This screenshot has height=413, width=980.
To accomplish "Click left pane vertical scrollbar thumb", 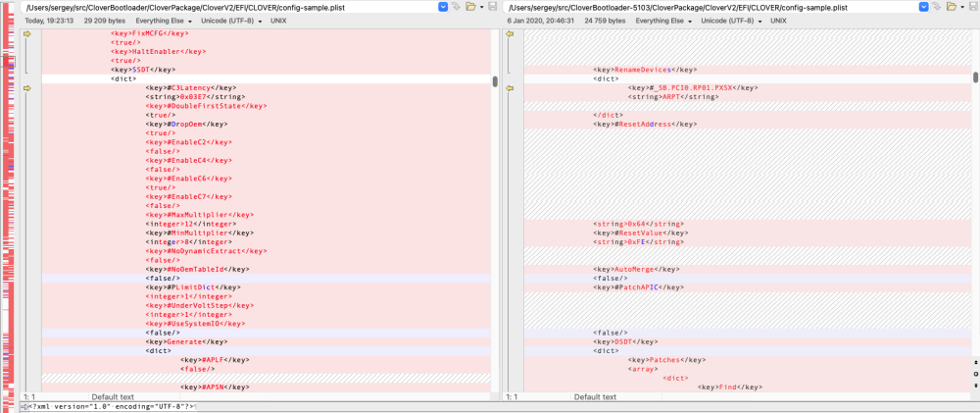I will click(495, 81).
